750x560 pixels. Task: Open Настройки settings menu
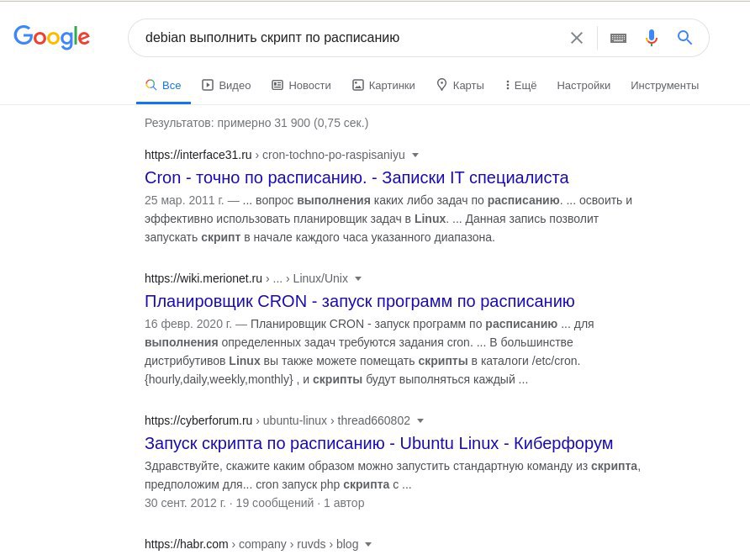(584, 85)
